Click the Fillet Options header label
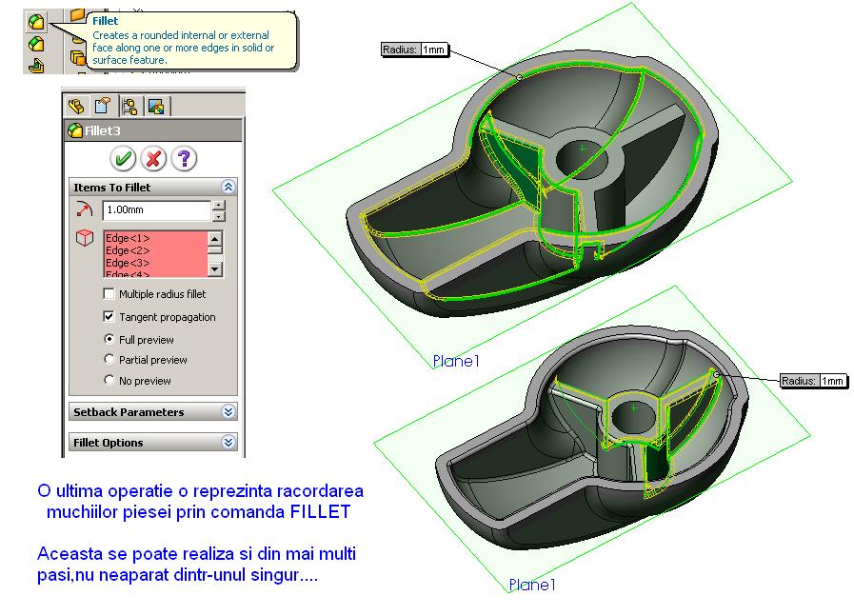 click(x=109, y=443)
